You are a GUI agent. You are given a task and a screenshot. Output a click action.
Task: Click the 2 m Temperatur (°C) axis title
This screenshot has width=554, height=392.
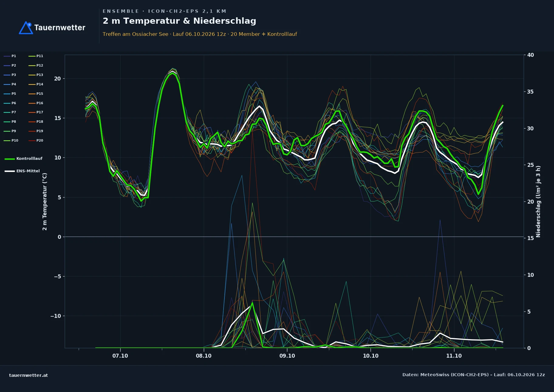pos(45,201)
